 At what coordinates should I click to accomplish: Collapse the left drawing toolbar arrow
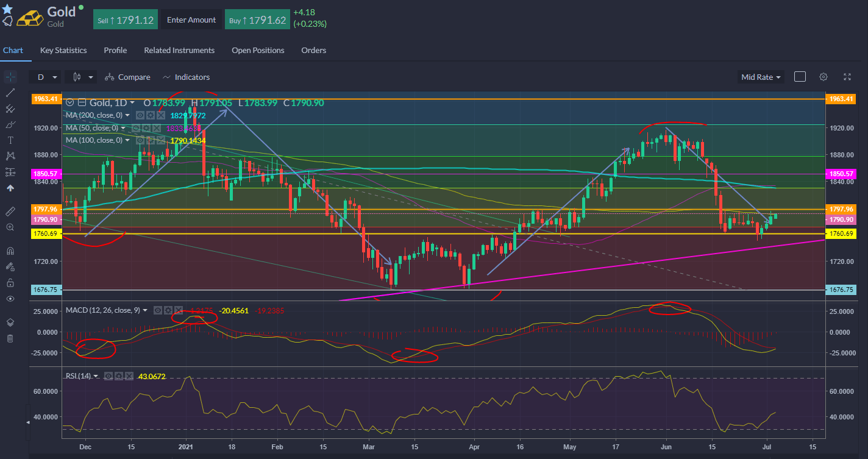pyautogui.click(x=27, y=422)
